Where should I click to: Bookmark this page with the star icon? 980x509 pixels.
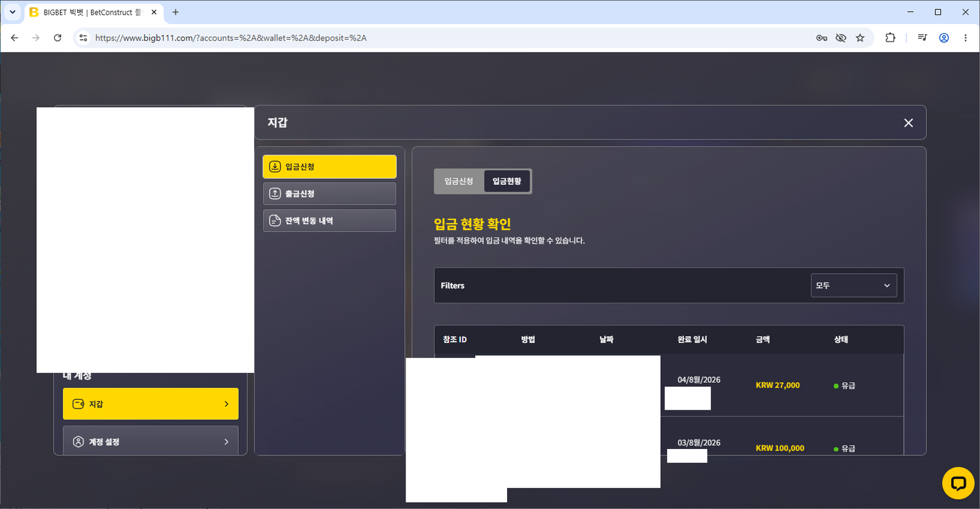tap(860, 38)
